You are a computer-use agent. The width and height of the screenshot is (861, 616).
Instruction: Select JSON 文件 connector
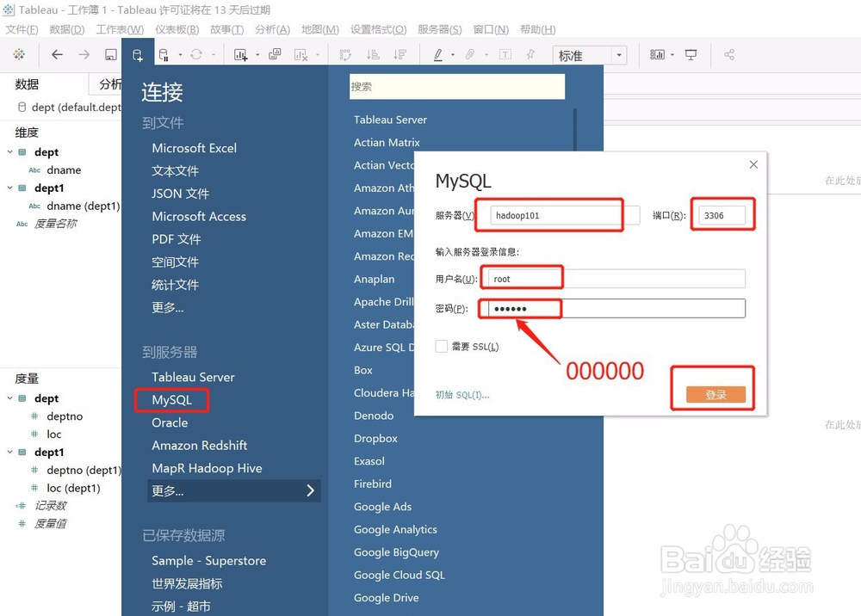pos(180,194)
